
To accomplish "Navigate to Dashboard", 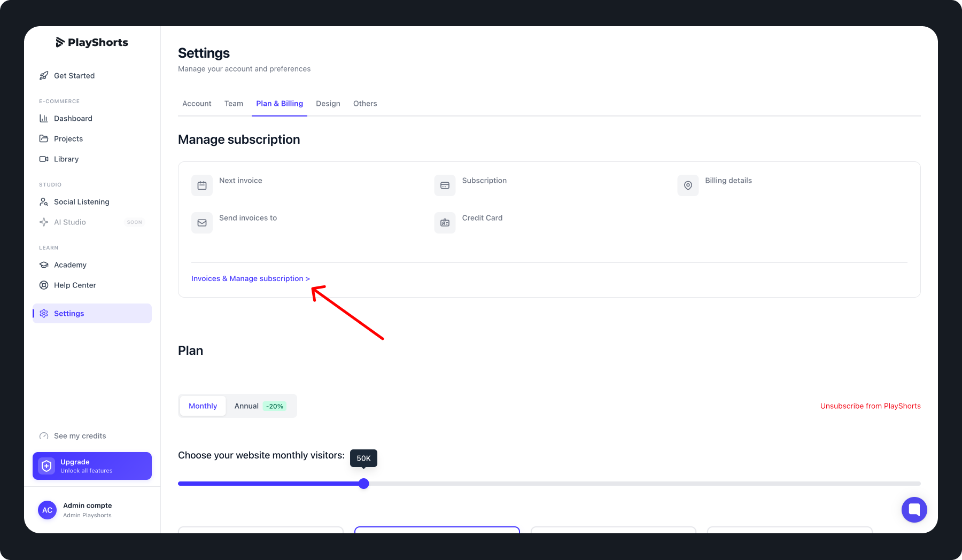I will click(x=92, y=119).
